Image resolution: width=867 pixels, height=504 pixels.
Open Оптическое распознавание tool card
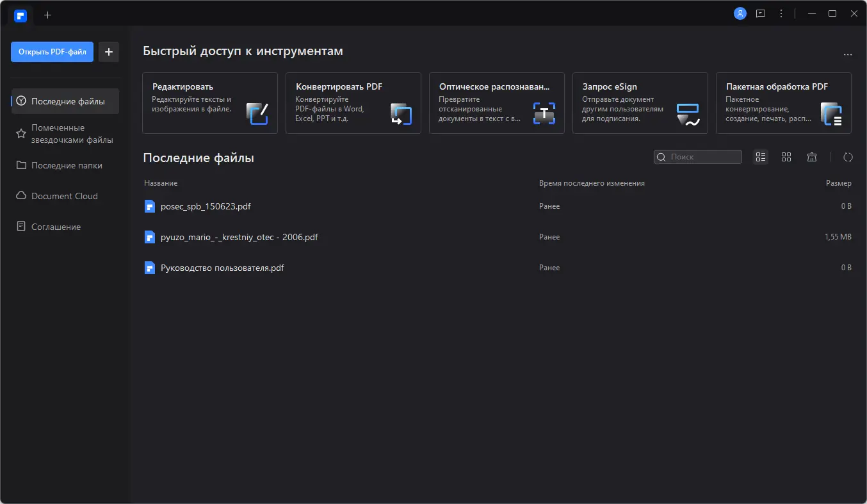(x=497, y=103)
